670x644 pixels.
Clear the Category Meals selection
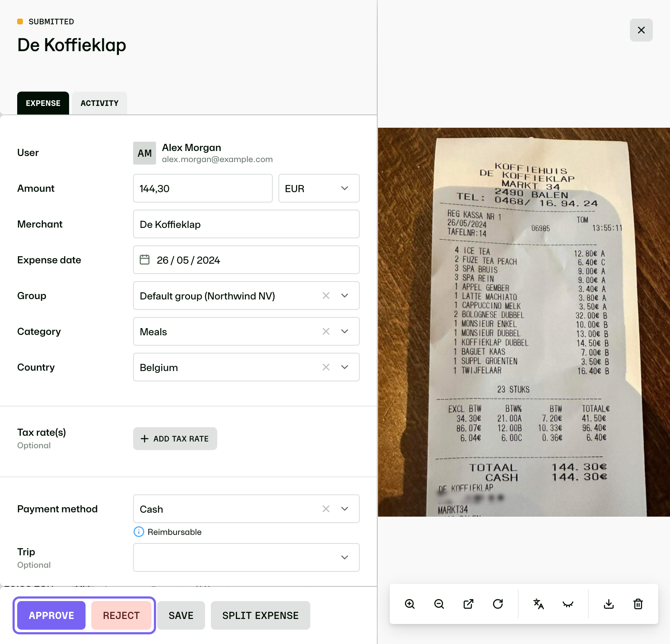(x=326, y=331)
